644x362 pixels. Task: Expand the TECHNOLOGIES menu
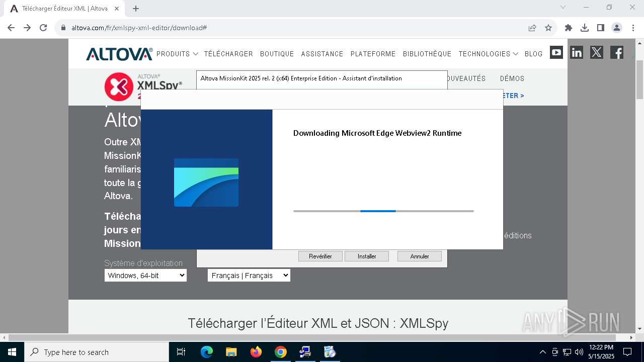point(489,54)
